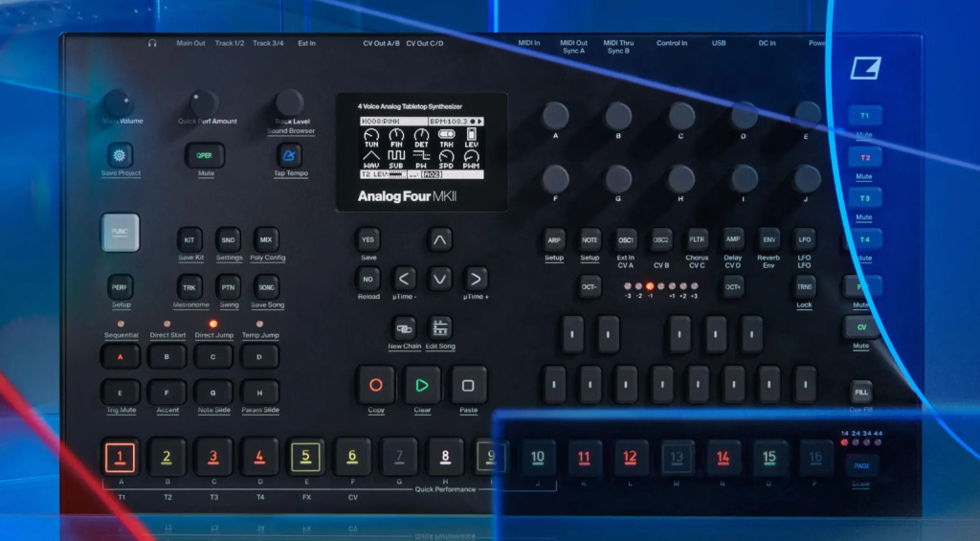980x541 pixels.
Task: Open the TRK Metronome button
Action: pyautogui.click(x=189, y=287)
